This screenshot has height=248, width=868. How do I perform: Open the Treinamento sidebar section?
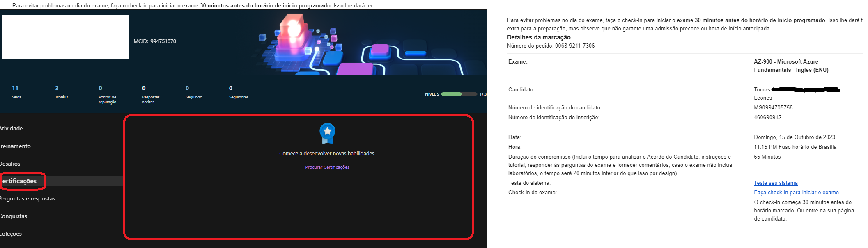point(15,146)
